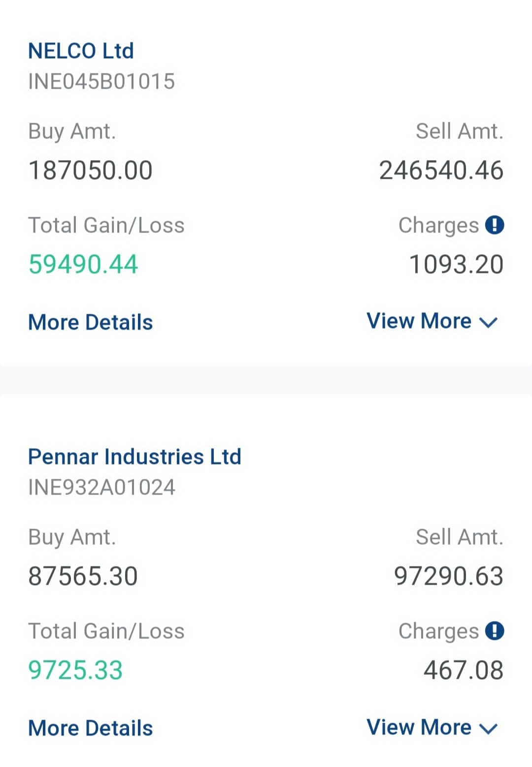Click the ISIN code INE045B01015
The image size is (532, 767).
coord(101,81)
